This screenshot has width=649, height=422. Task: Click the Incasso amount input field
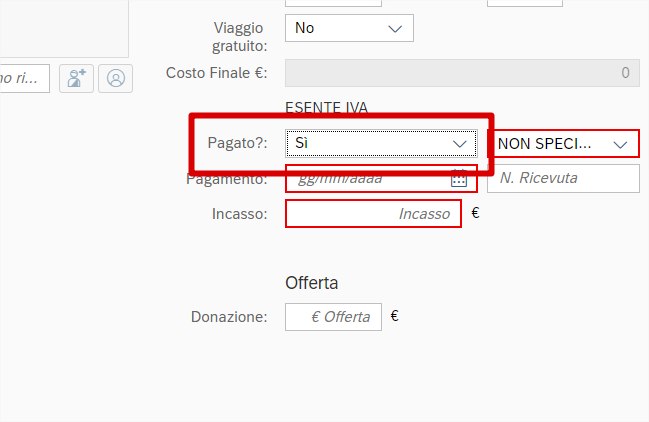click(x=373, y=214)
